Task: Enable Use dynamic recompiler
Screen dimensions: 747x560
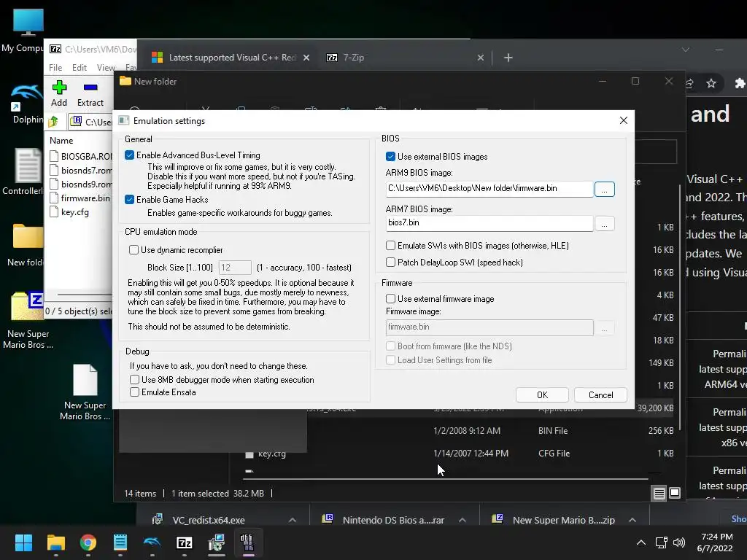Action: pos(134,250)
